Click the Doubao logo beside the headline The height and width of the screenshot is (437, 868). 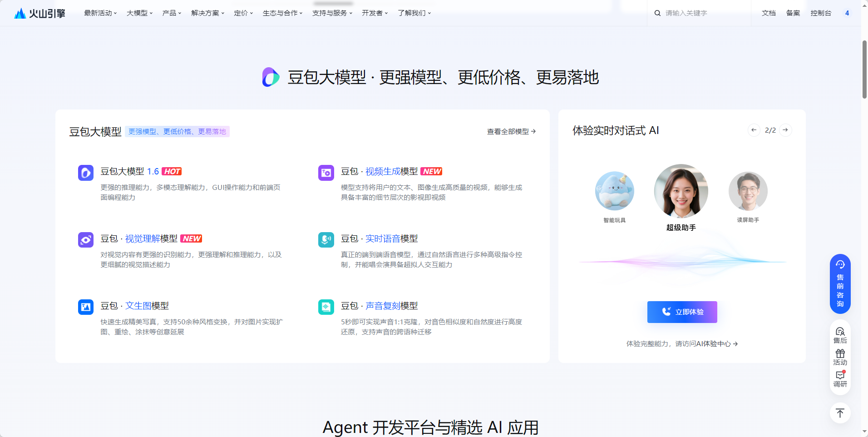pyautogui.click(x=271, y=77)
